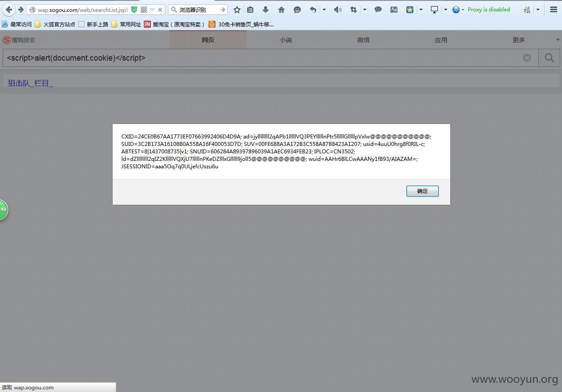Open the Firefox hamburger menu
The height and width of the screenshot is (392, 562).
click(554, 10)
